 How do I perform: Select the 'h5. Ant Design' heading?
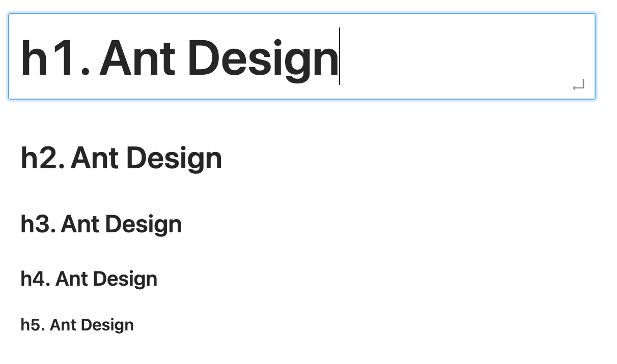pyautogui.click(x=76, y=324)
